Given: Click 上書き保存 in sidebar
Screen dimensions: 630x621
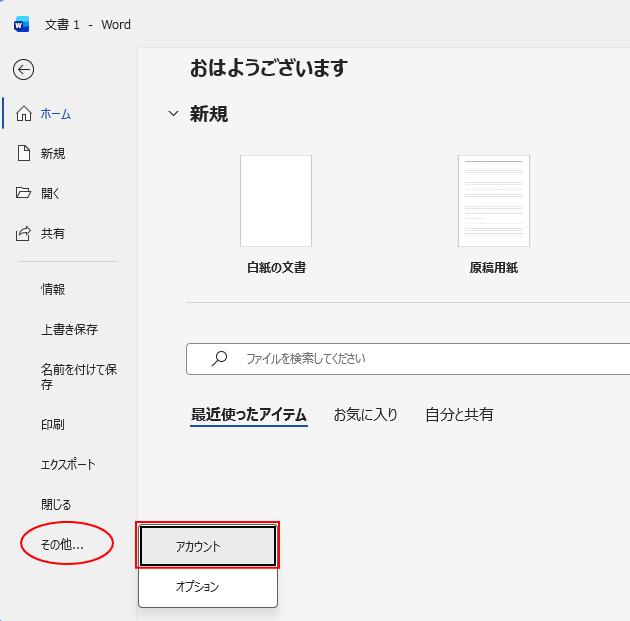Looking at the screenshot, I should [x=69, y=329].
